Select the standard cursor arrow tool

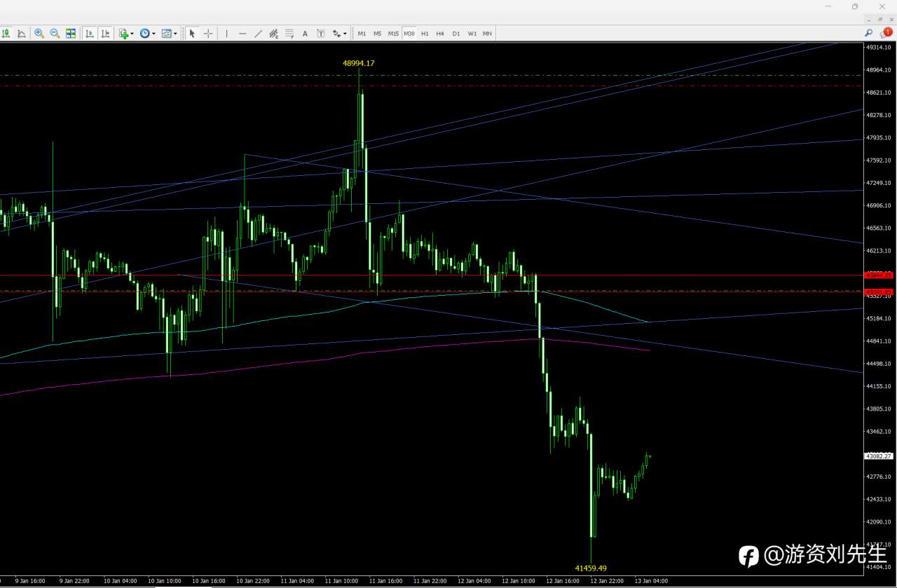point(192,33)
